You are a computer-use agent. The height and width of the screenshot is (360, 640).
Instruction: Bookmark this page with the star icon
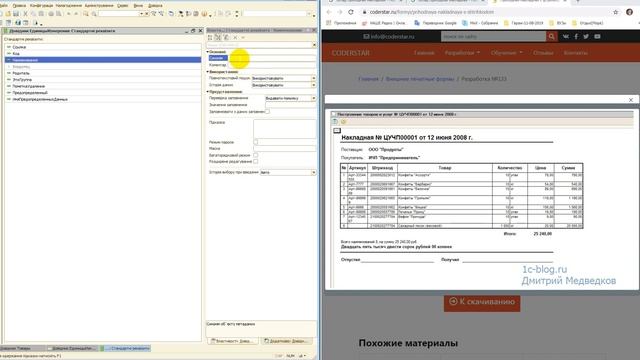coord(616,12)
